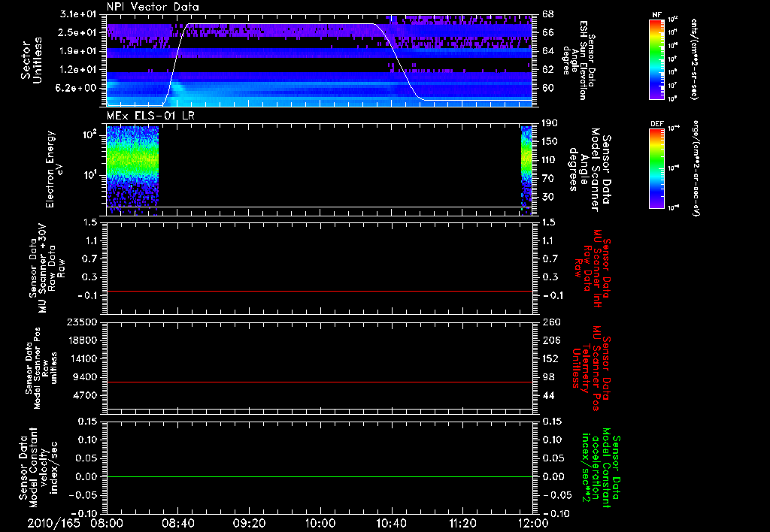This screenshot has height=532, width=770.
Task: Click the green constant acceleration line
Action: (x=319, y=476)
